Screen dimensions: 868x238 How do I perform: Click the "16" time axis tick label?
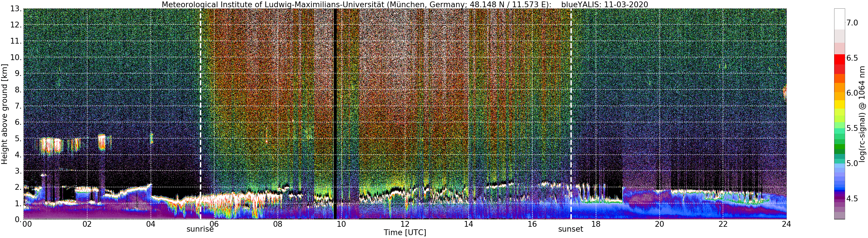tap(532, 224)
